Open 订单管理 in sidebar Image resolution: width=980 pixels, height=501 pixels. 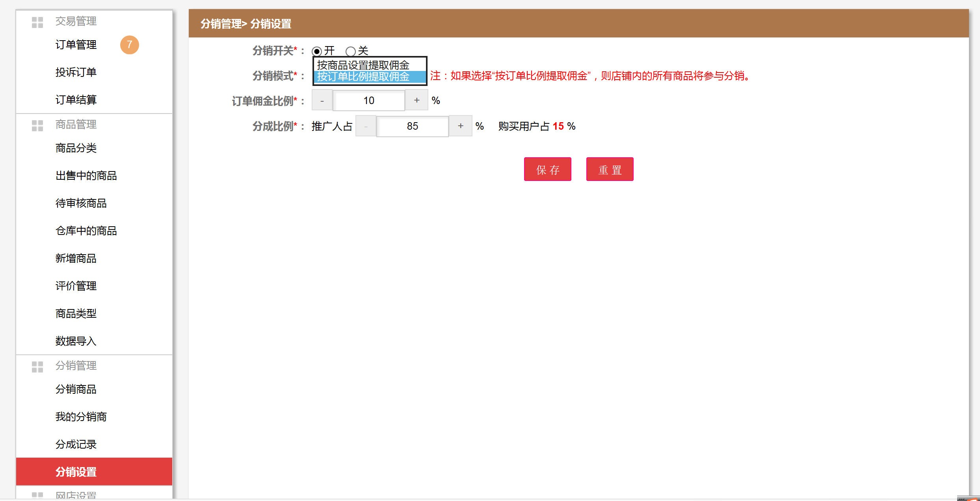click(x=76, y=45)
